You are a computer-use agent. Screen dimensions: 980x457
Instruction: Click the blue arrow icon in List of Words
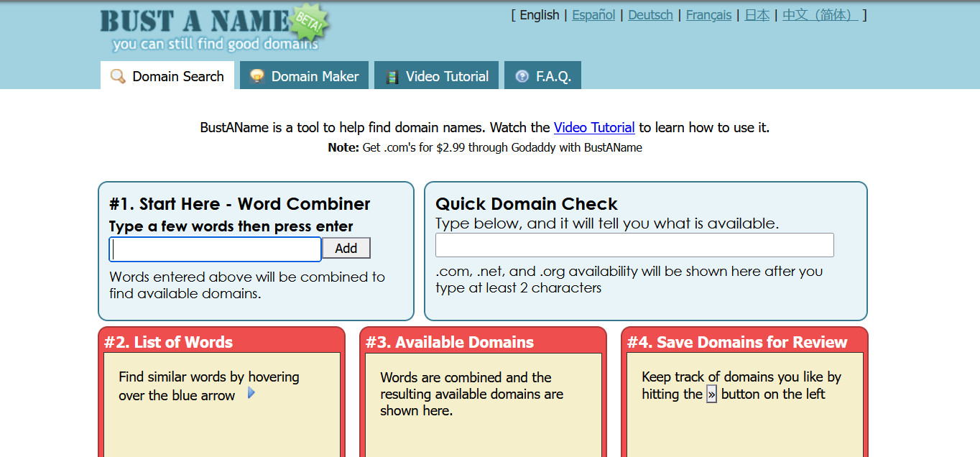[x=251, y=393]
